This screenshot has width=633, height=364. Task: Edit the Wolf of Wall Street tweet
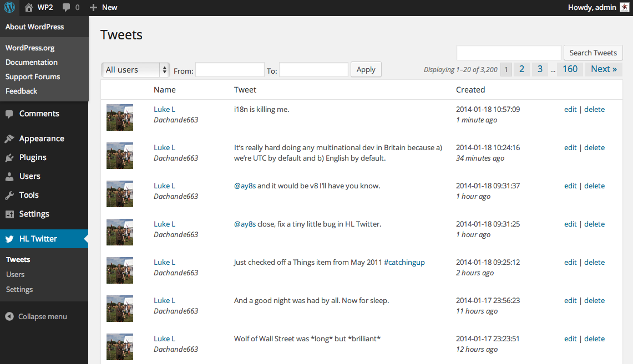click(570, 339)
